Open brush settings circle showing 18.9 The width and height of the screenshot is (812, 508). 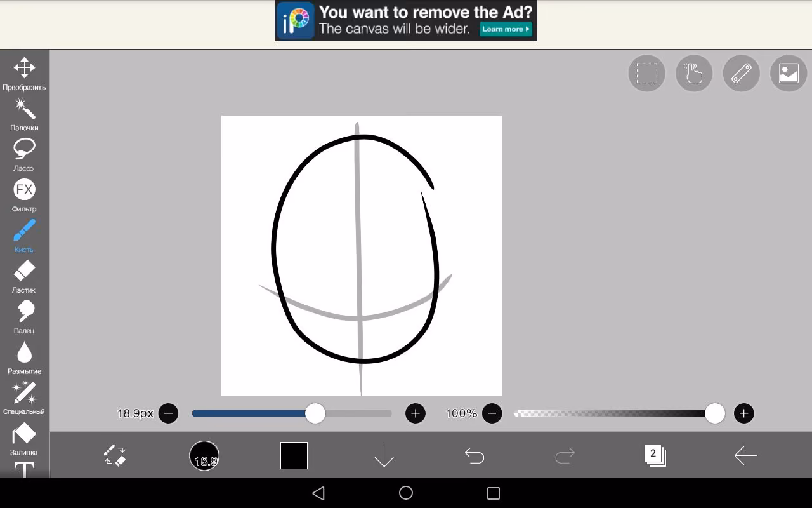point(204,455)
